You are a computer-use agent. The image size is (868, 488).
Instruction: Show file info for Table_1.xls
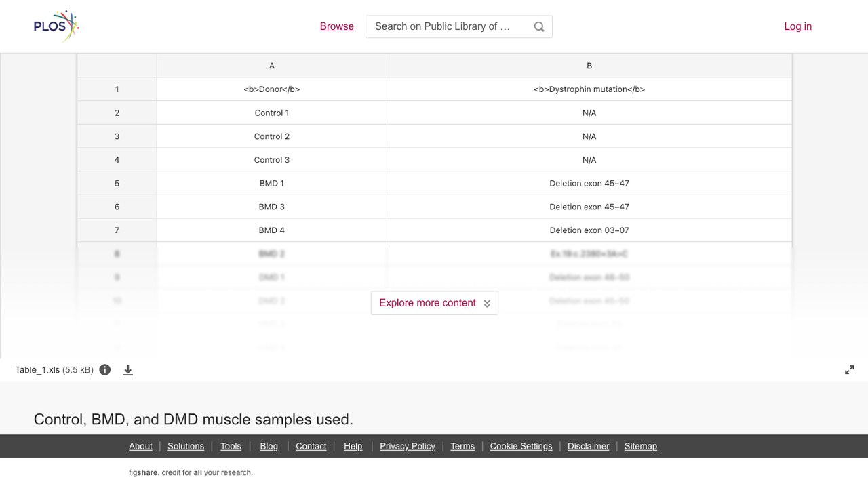click(105, 370)
